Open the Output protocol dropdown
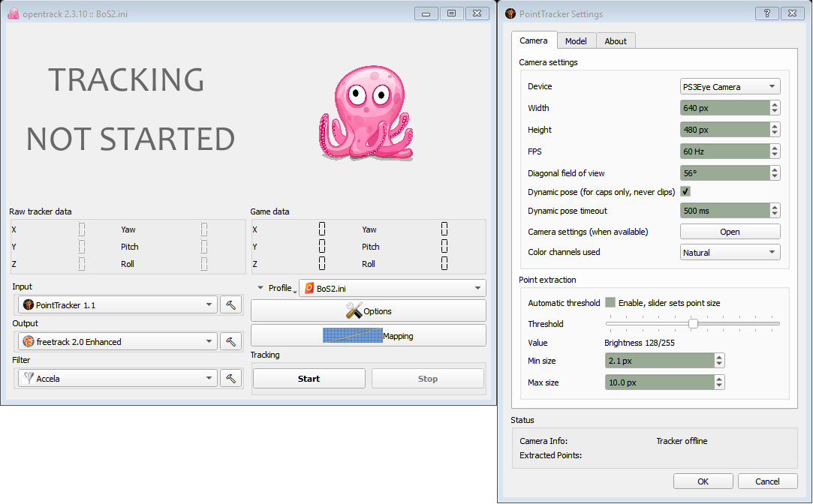Screen dimensions: 813x504 [x=118, y=342]
